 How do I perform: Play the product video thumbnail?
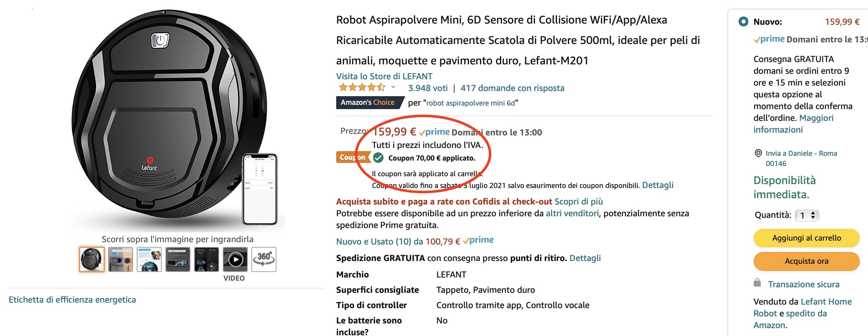[x=235, y=259]
